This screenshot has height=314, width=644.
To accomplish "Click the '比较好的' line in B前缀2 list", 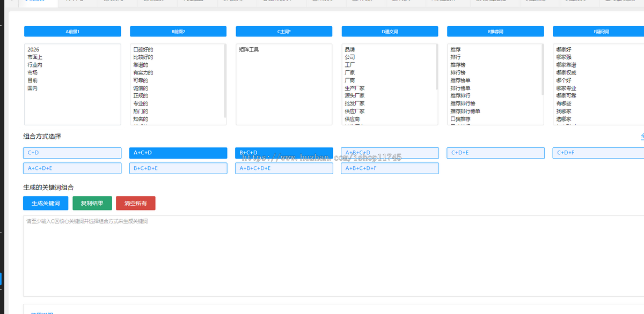I will coord(143,57).
